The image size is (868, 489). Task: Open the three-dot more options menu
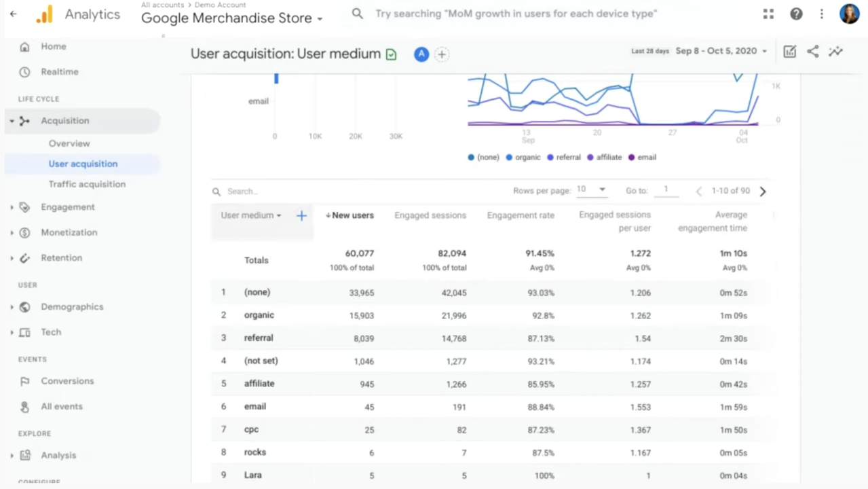click(x=822, y=14)
